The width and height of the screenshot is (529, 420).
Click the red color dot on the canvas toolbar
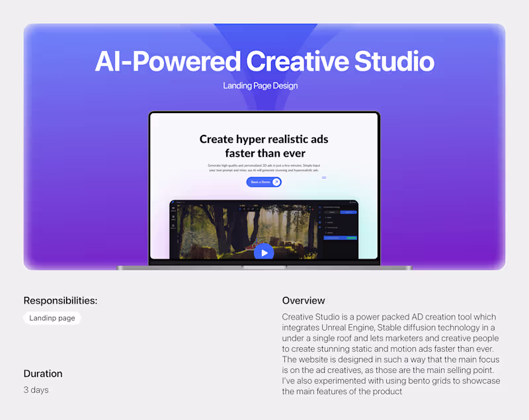[x=313, y=210]
